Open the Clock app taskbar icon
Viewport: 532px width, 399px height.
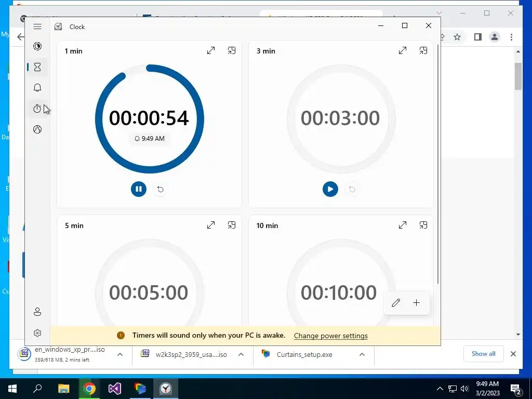(166, 389)
